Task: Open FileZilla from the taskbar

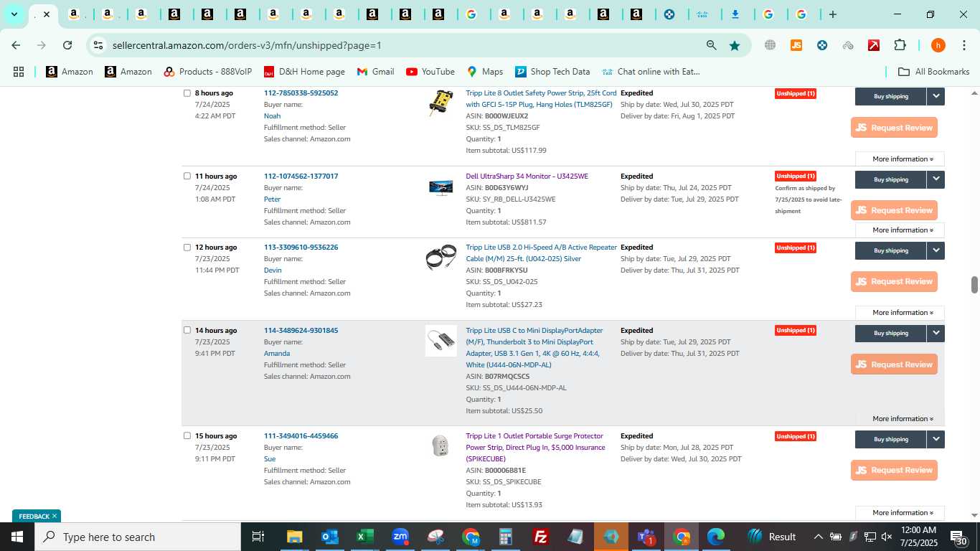Action: click(541, 537)
